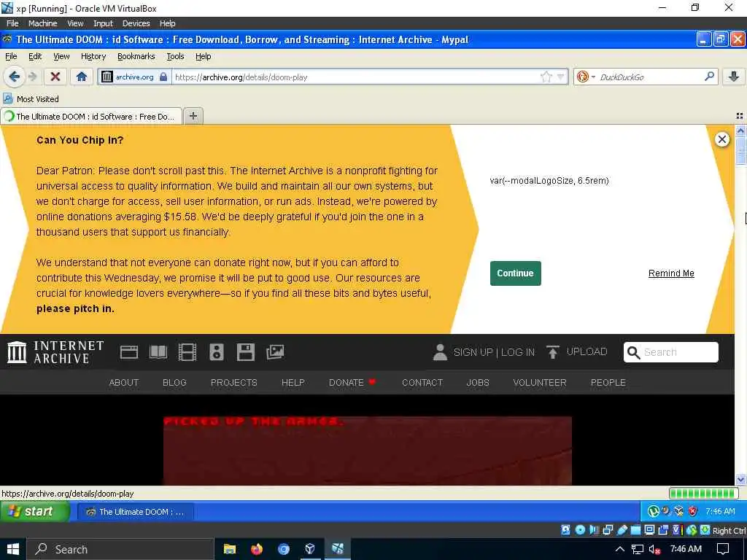This screenshot has width=747, height=560.
Task: Open DONATE in the navigation bar
Action: point(352,382)
